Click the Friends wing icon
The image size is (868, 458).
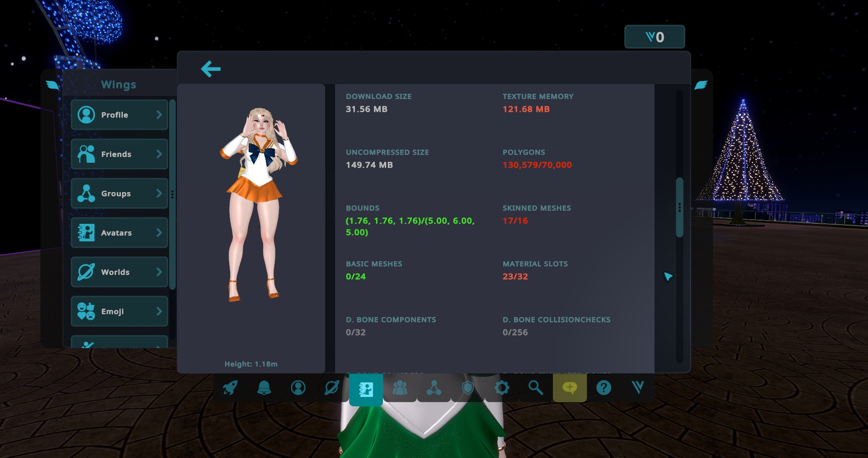(x=86, y=154)
